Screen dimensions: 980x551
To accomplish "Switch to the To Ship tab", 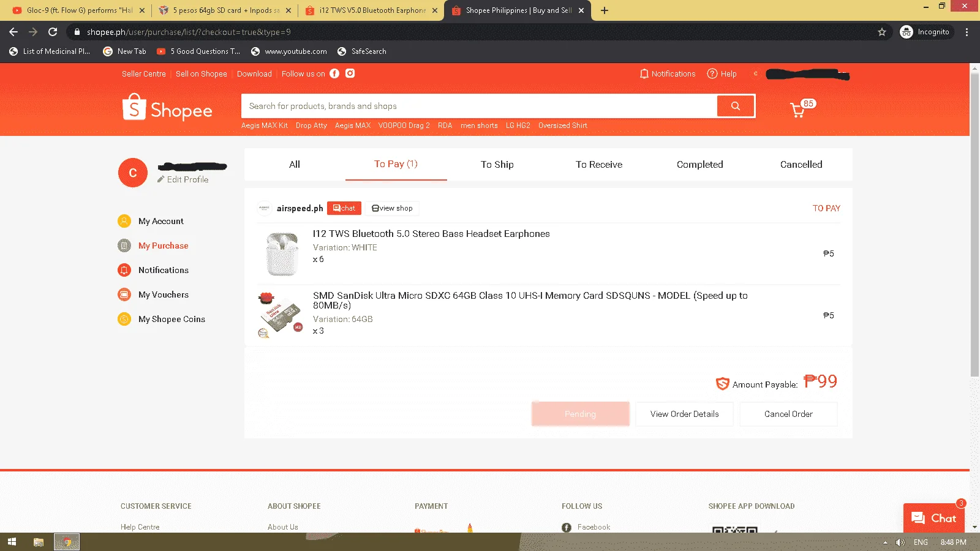I will (x=497, y=164).
